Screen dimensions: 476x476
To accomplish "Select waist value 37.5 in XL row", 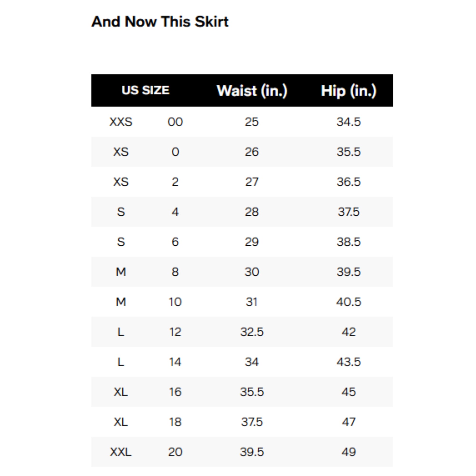I will coord(252,422).
